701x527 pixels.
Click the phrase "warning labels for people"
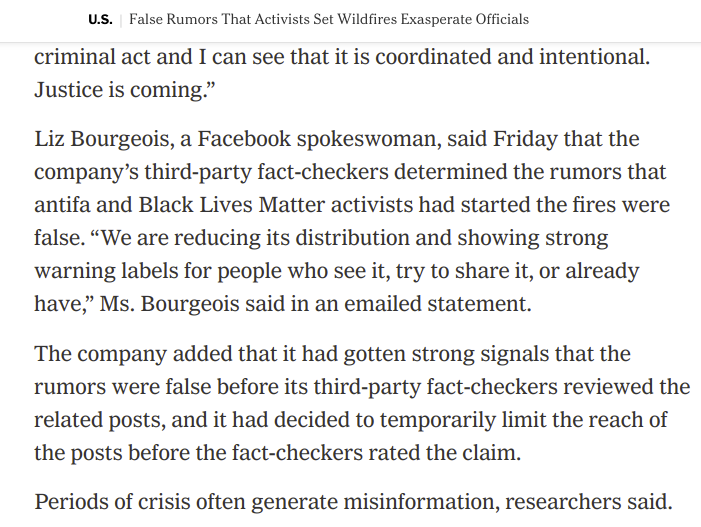(158, 271)
